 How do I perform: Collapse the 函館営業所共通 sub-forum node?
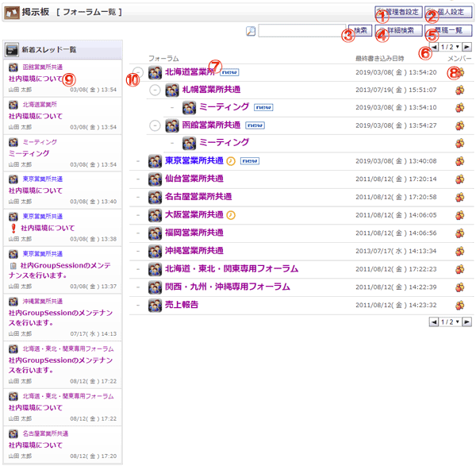[x=155, y=125]
